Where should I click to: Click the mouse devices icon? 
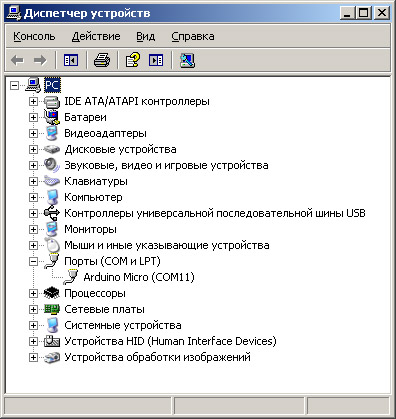click(x=52, y=245)
